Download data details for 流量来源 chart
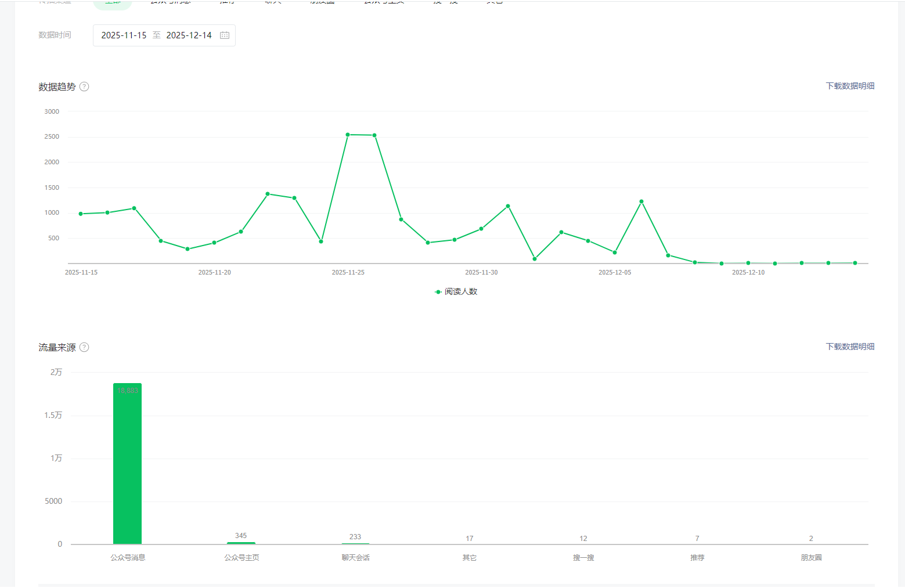The image size is (905, 588). click(x=850, y=347)
